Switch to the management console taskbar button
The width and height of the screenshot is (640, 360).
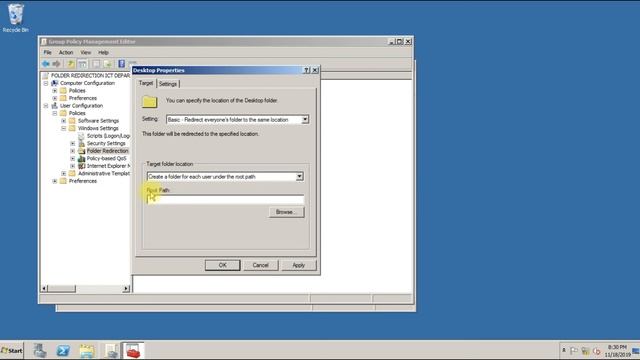111,351
